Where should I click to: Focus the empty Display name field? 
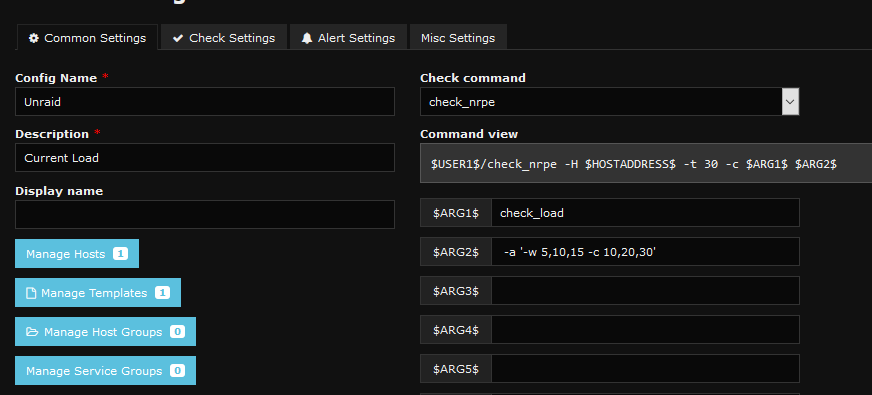tap(205, 214)
